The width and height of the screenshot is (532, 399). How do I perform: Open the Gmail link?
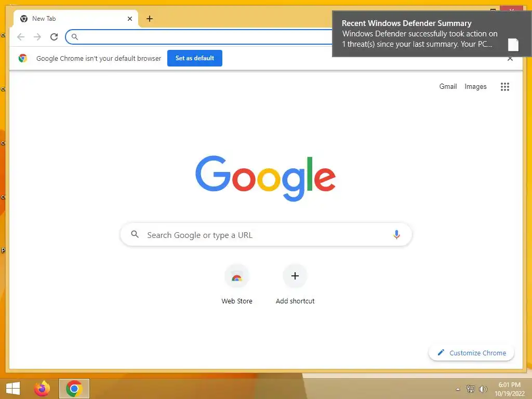448,87
